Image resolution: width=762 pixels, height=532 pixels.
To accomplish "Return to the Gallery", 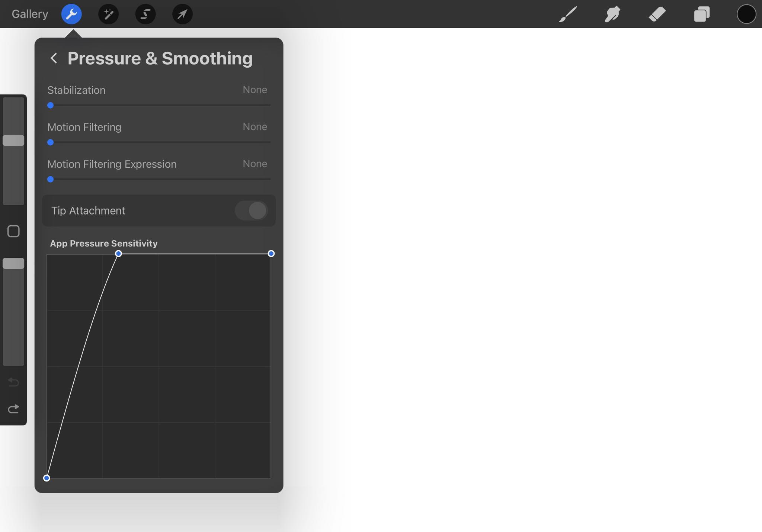I will [29, 14].
